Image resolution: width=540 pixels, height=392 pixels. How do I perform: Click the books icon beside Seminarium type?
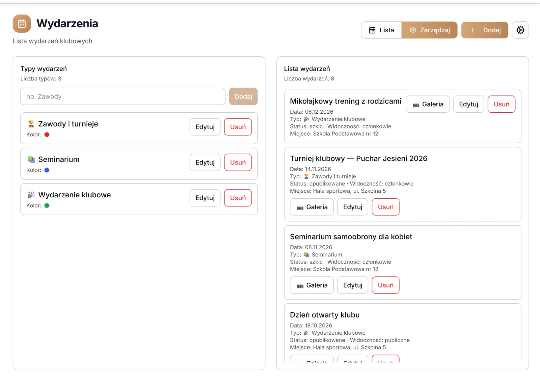click(31, 159)
